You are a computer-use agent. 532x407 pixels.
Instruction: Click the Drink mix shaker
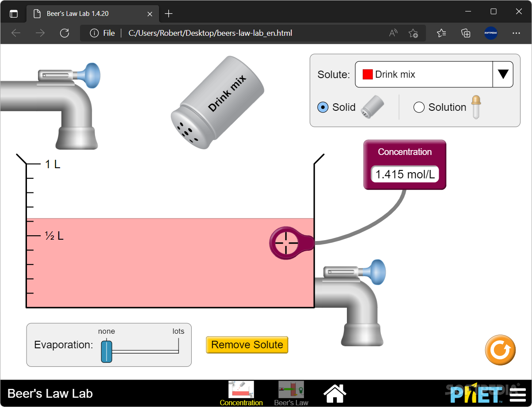tap(217, 102)
